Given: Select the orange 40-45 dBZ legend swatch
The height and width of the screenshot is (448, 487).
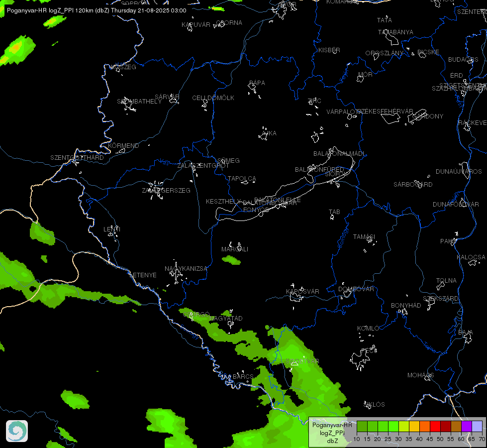Looking at the screenshot, I should pyautogui.click(x=425, y=427).
